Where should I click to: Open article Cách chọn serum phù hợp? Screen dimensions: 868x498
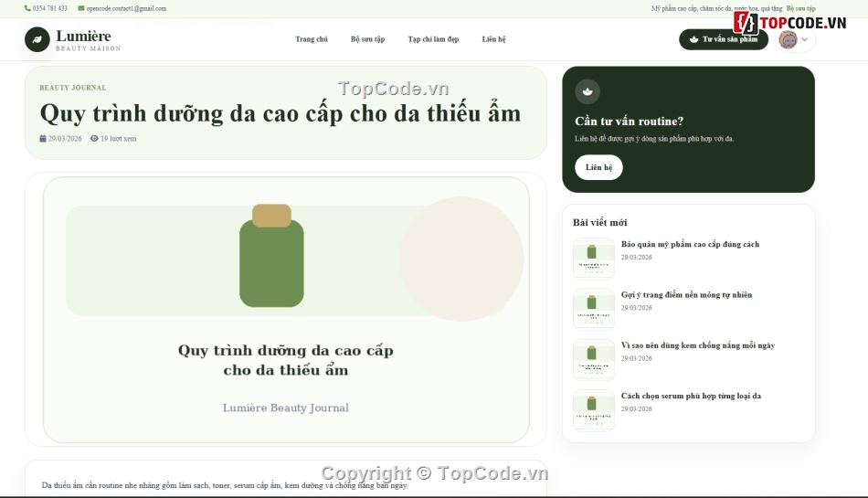691,396
